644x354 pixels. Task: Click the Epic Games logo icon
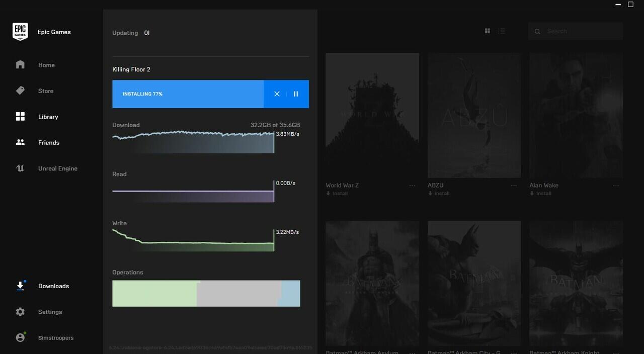(20, 32)
